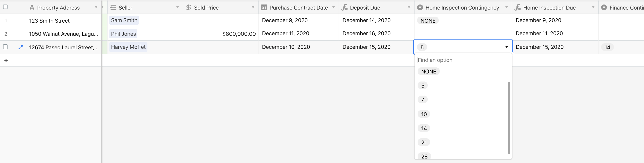This screenshot has width=644, height=163.
Task: Click the options list vertical scrollbar
Action: 509,118
